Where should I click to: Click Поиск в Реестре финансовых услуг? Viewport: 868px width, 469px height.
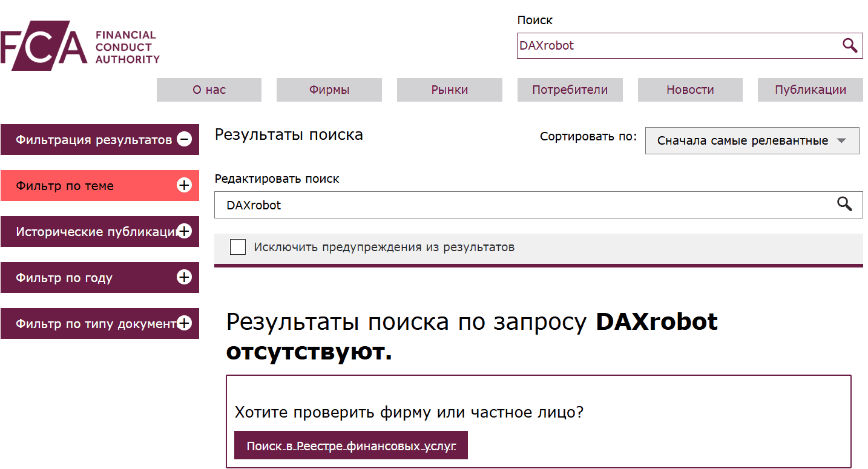[x=350, y=445]
